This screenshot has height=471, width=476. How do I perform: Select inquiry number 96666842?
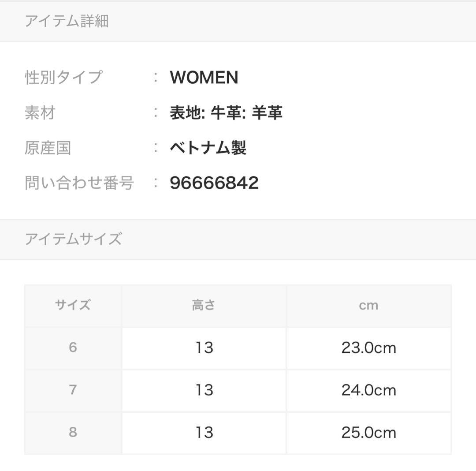pos(214,183)
